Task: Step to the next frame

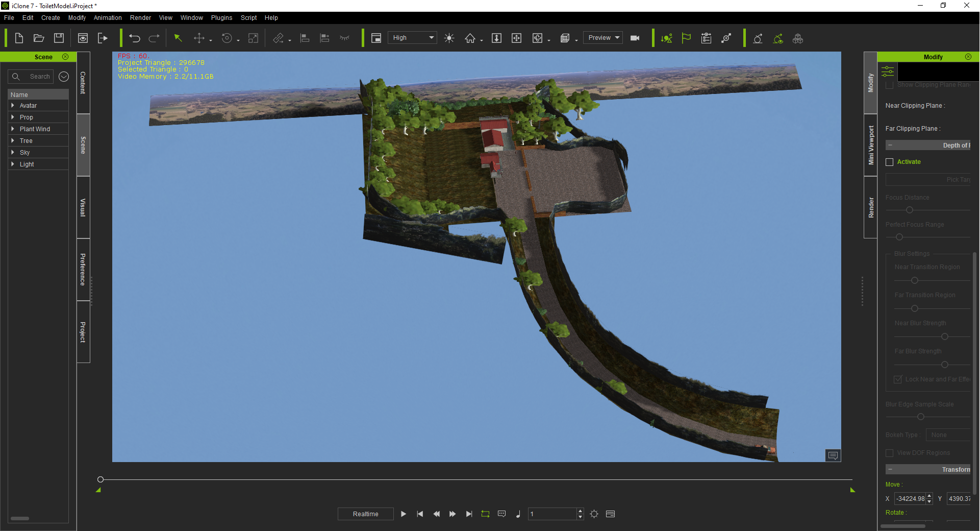Action: click(453, 514)
